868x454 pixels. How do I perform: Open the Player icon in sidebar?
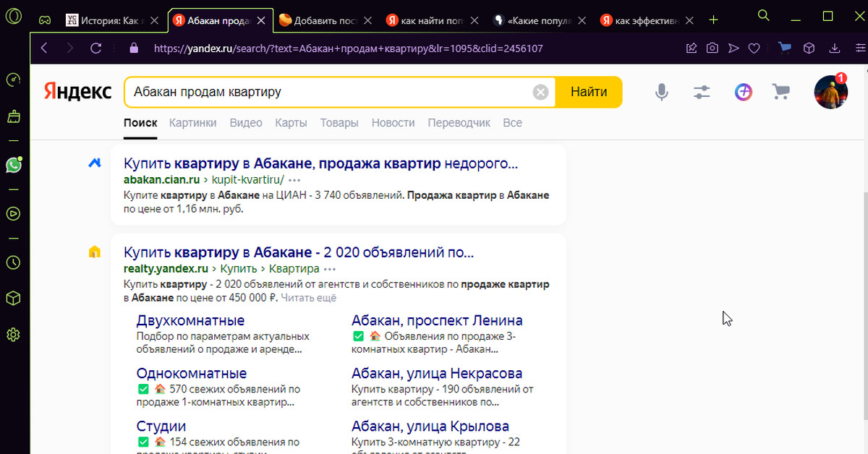(13, 214)
